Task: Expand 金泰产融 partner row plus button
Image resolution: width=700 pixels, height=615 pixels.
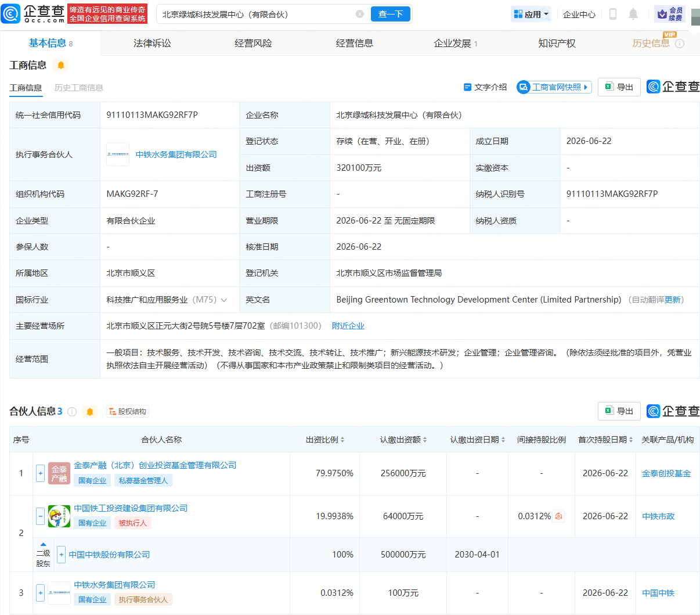Action: (40, 473)
